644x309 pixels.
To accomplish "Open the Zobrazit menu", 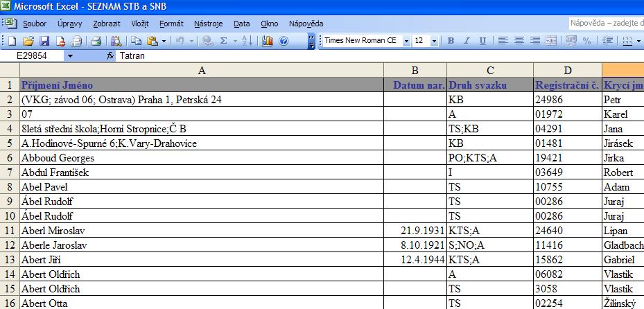I will pos(107,24).
